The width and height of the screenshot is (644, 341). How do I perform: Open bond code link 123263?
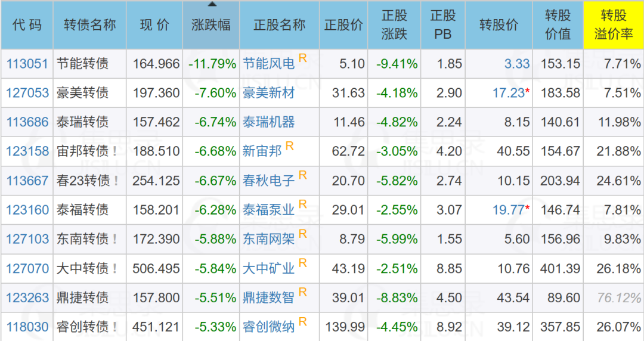point(27,297)
